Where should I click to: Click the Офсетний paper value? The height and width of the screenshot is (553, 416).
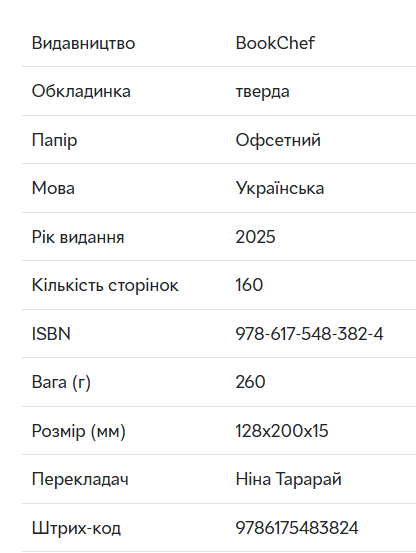(278, 140)
